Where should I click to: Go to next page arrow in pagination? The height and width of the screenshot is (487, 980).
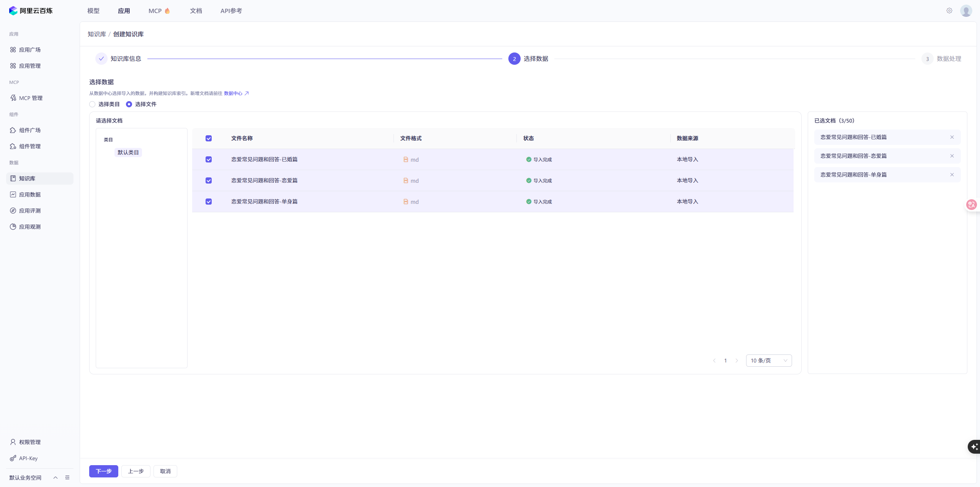[x=737, y=361]
